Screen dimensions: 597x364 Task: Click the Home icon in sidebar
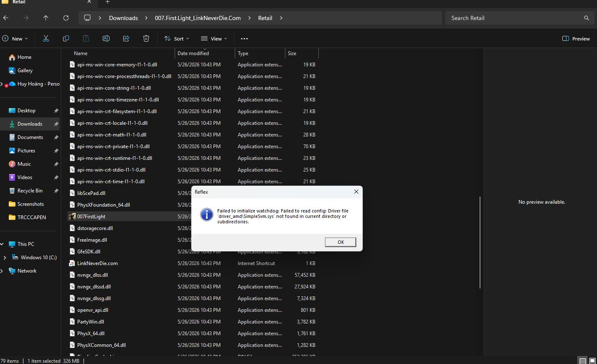tap(12, 57)
